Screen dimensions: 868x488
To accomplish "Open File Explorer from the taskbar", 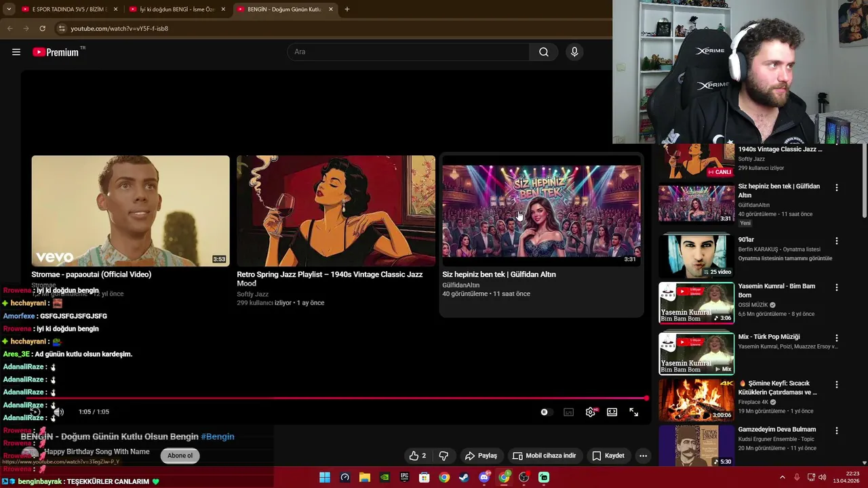I will click(x=365, y=478).
